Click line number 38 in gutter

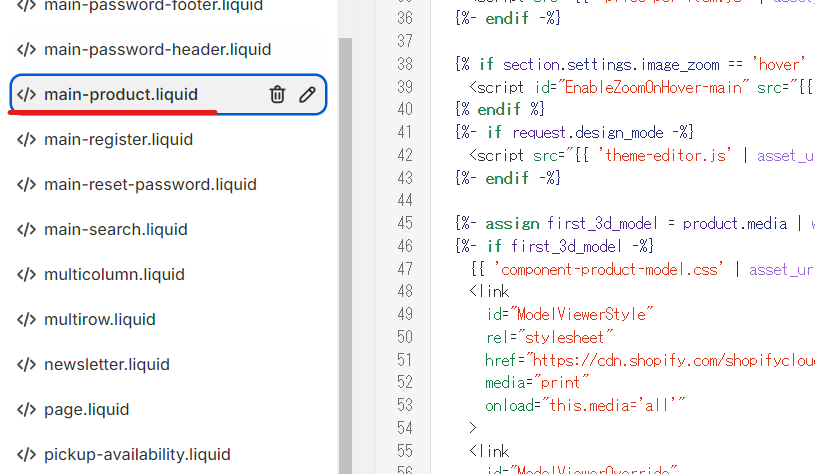click(405, 64)
